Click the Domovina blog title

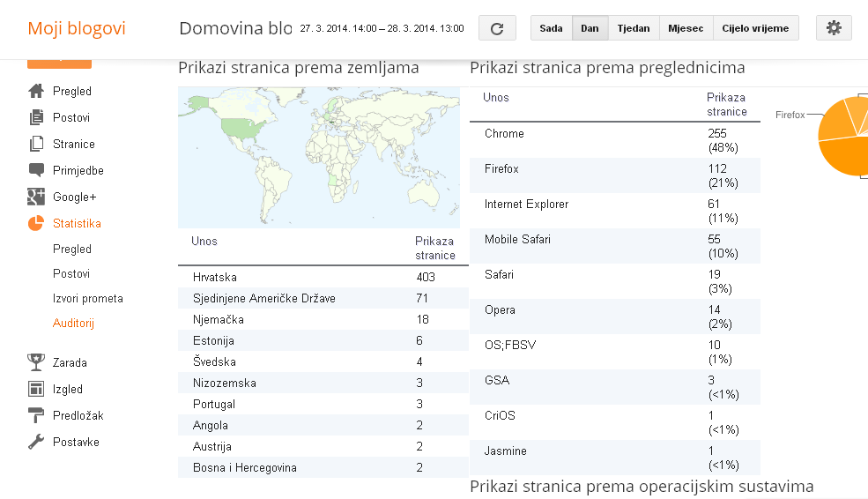tap(235, 28)
